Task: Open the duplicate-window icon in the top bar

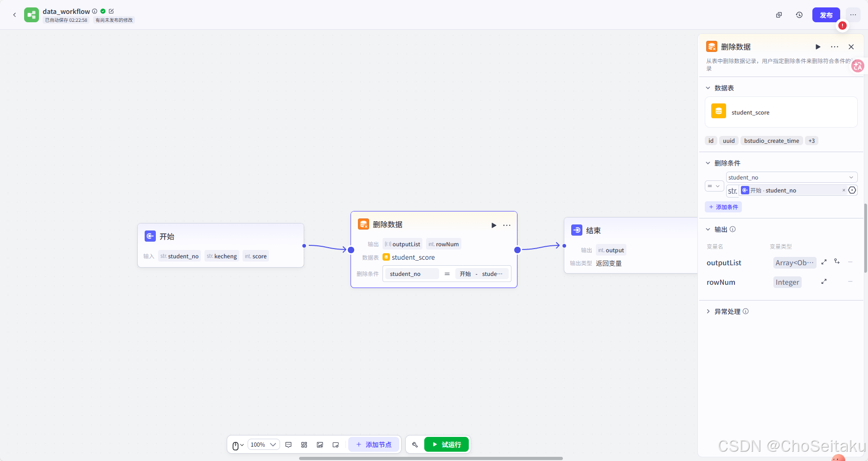Action: pos(779,15)
